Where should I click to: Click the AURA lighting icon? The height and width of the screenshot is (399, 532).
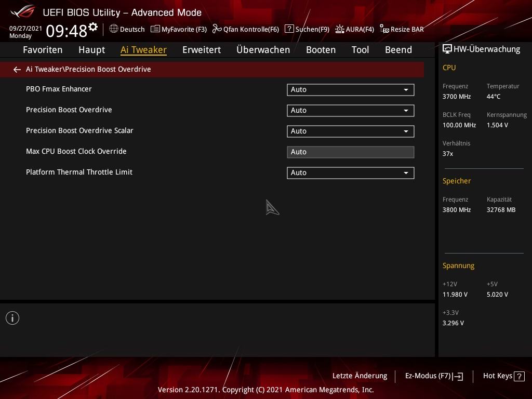(340, 29)
